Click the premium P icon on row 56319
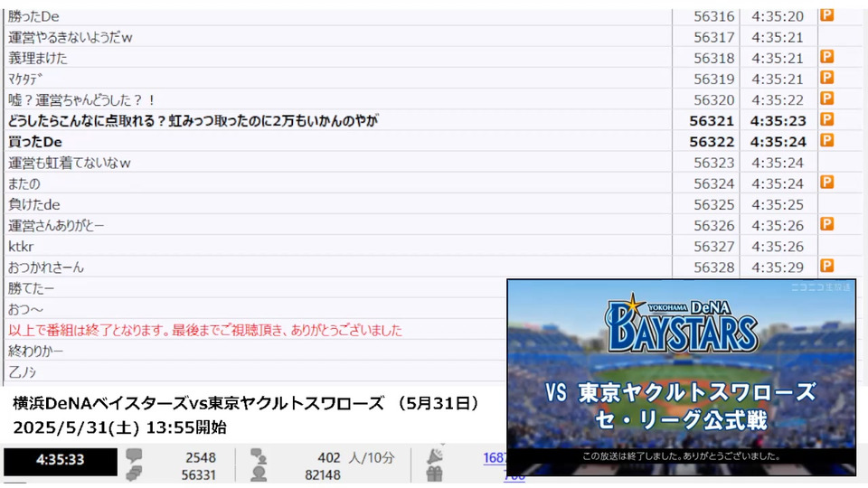 click(x=827, y=78)
